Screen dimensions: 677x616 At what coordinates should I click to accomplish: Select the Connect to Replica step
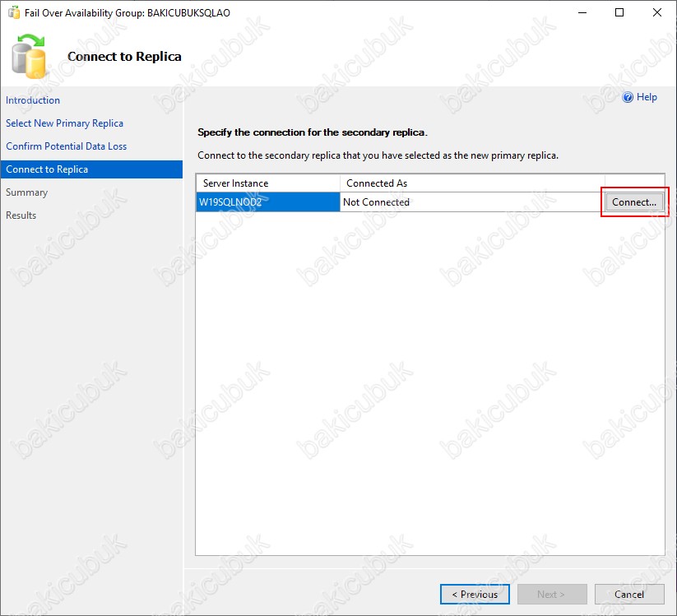pos(91,169)
